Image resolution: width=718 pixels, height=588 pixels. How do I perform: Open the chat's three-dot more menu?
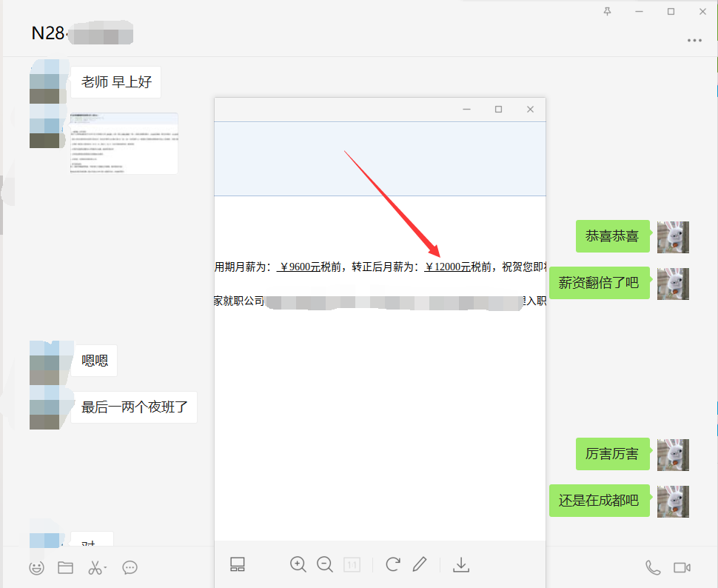(694, 41)
